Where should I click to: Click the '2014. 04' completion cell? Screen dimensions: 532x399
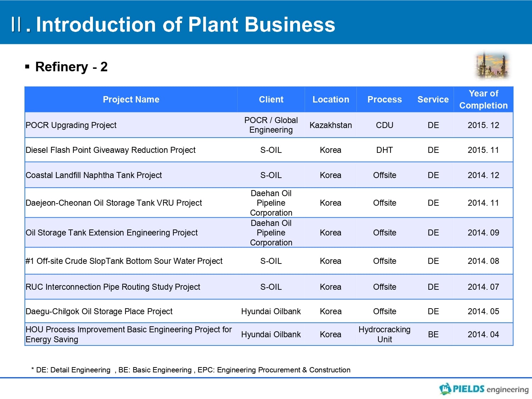pyautogui.click(x=483, y=334)
